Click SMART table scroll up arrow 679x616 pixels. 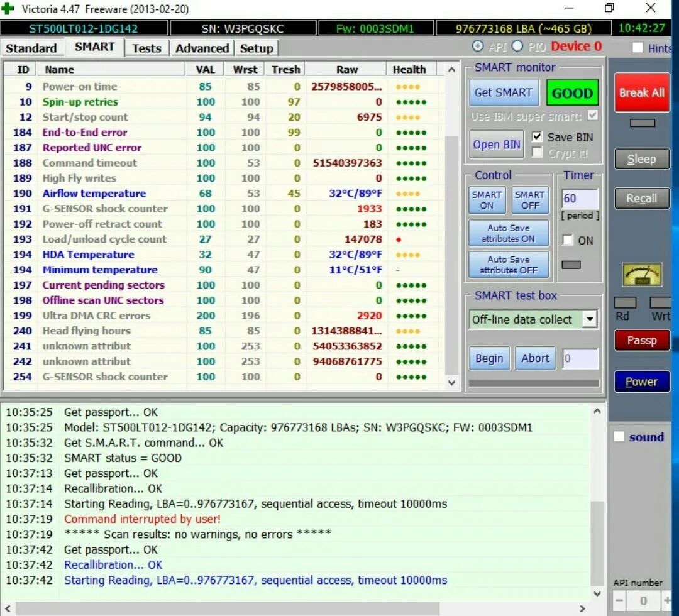pos(451,70)
